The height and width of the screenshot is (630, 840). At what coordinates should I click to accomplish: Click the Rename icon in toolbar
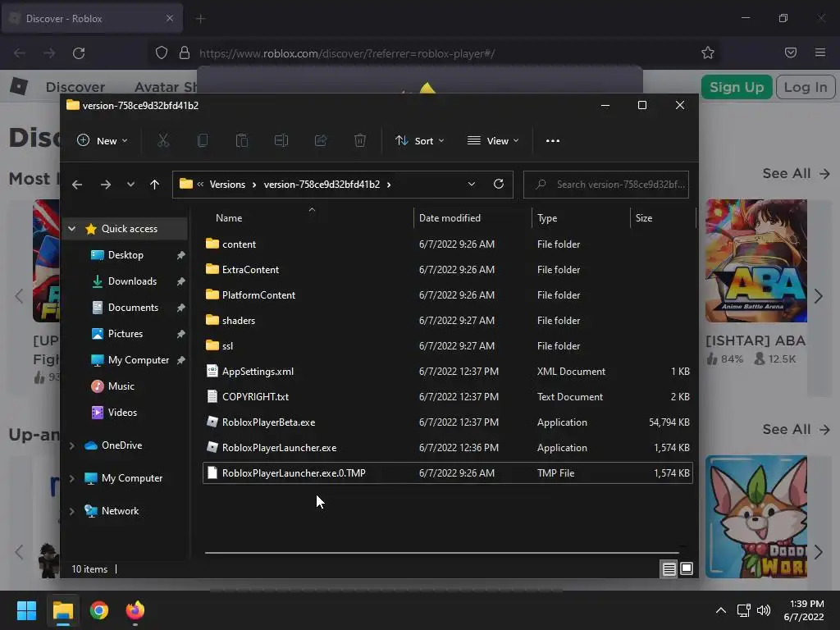tap(281, 141)
